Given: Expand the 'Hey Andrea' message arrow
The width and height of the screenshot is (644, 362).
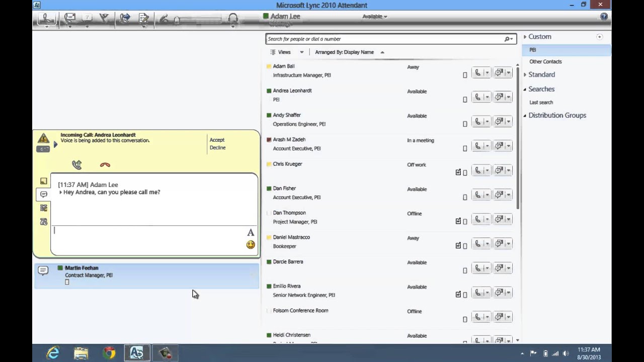Looking at the screenshot, I should point(60,192).
